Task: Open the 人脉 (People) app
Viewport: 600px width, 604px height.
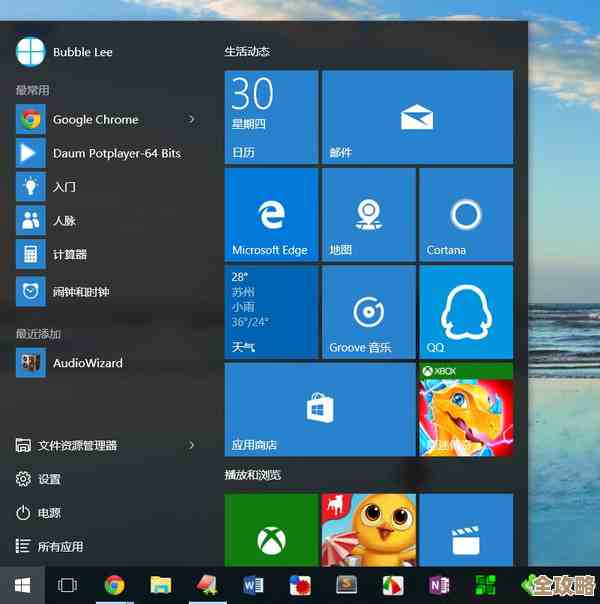Action: click(107, 221)
